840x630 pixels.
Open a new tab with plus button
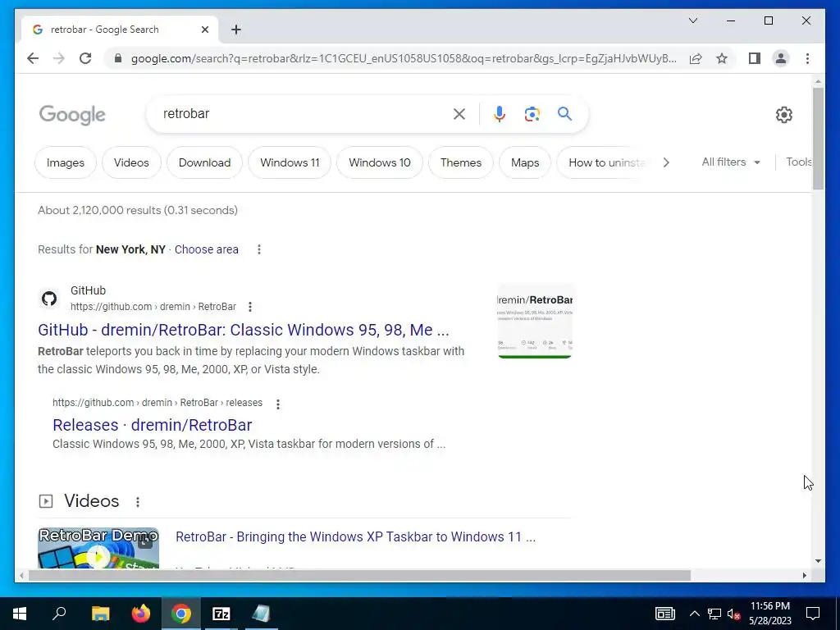pyautogui.click(x=236, y=30)
